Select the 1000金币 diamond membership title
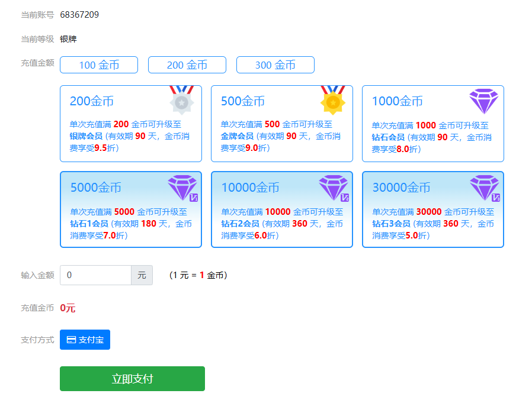 pos(398,101)
